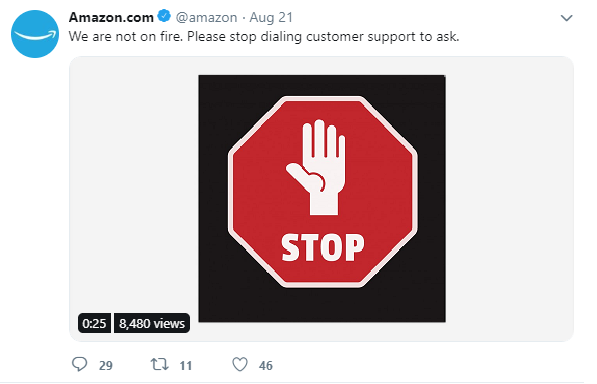Image resolution: width=597 pixels, height=384 pixels.
Task: Like the tweet with heart icon
Action: [x=240, y=364]
